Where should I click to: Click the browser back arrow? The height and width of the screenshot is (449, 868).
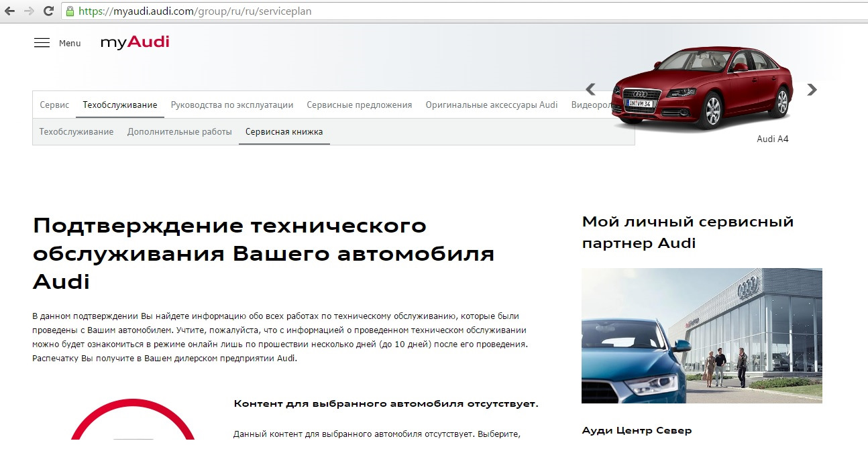coord(9,11)
